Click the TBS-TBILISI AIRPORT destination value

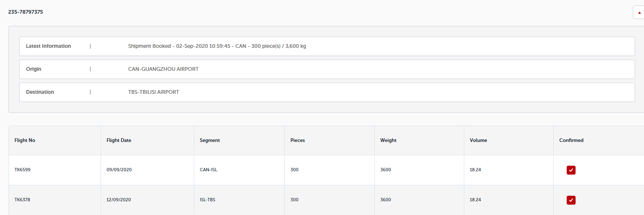click(x=154, y=92)
